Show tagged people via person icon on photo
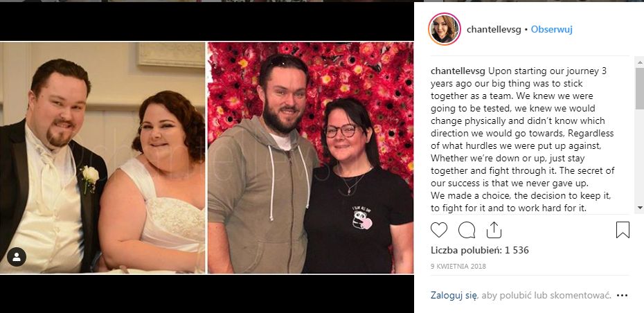 pos(17,257)
